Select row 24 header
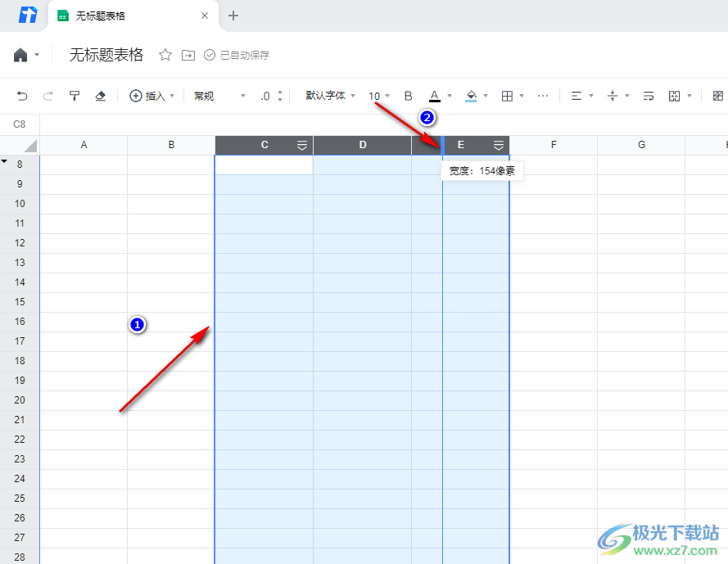 tap(20, 479)
